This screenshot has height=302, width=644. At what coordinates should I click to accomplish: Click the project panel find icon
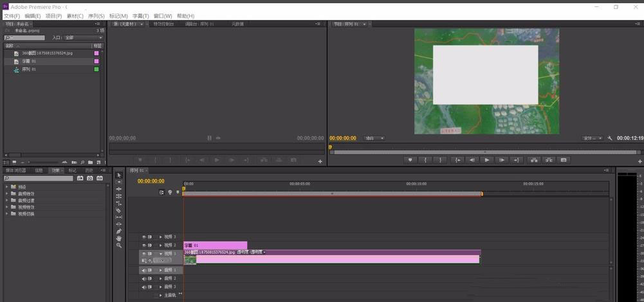pos(82,162)
